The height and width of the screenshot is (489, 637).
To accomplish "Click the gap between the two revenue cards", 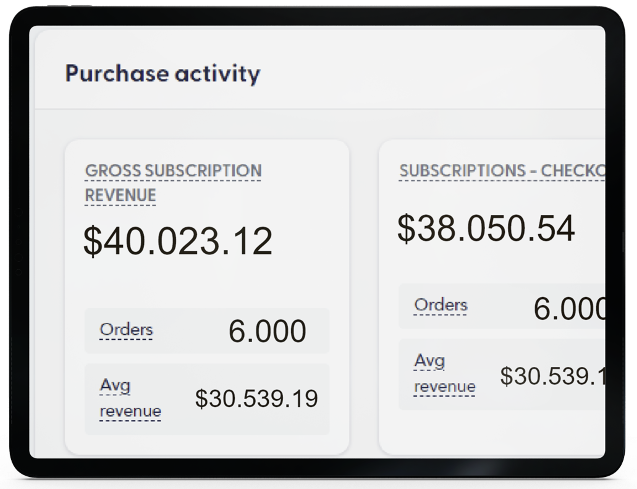I will [364, 300].
